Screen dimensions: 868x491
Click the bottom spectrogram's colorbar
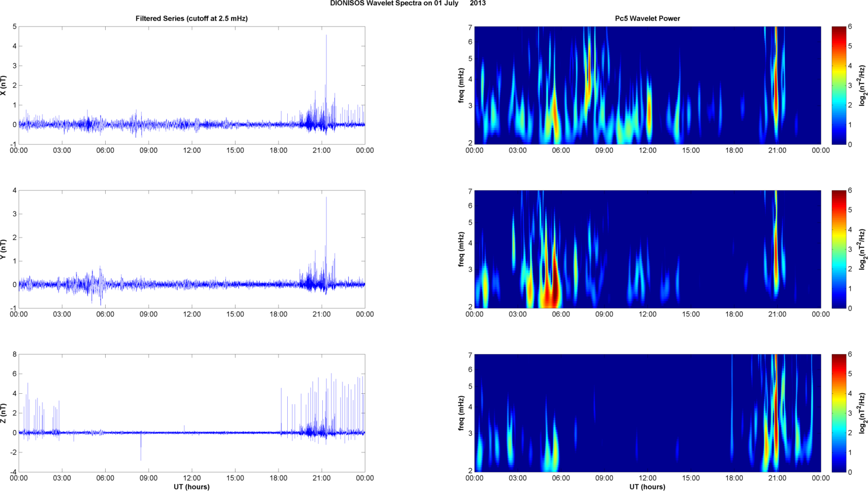839,413
